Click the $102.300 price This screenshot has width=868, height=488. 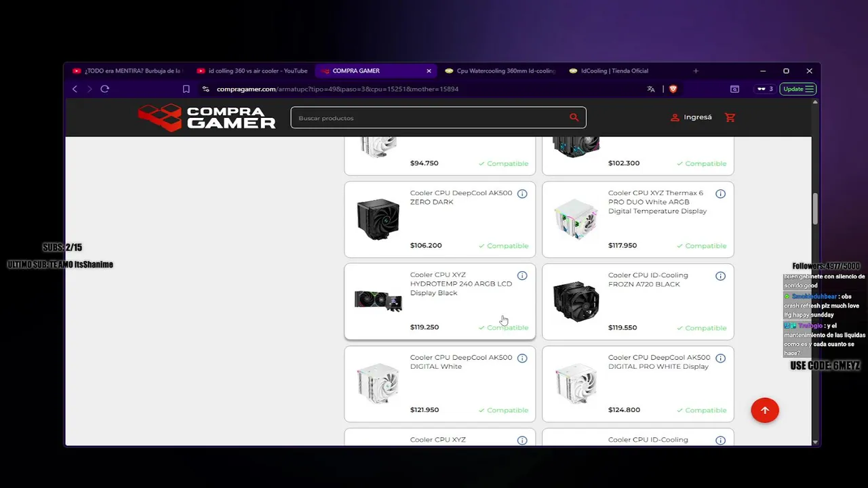pos(624,163)
